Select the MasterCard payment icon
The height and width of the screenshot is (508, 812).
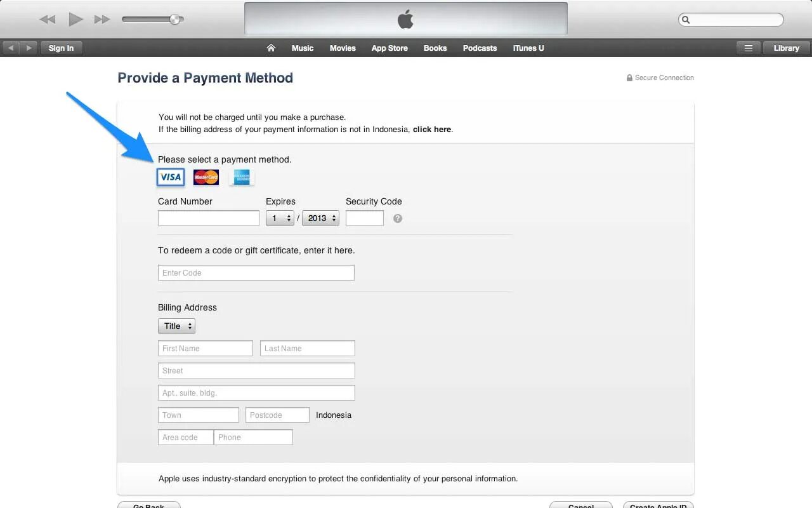coord(206,177)
